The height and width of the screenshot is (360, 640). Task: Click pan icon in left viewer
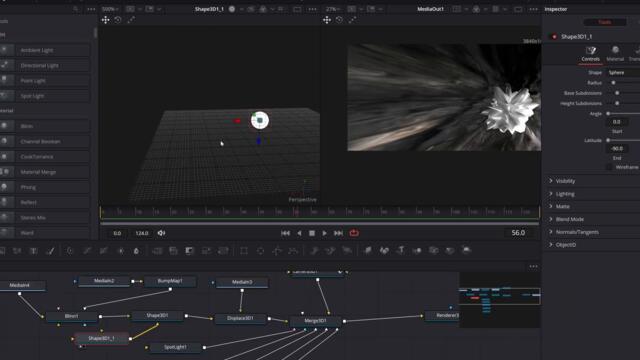click(105, 20)
